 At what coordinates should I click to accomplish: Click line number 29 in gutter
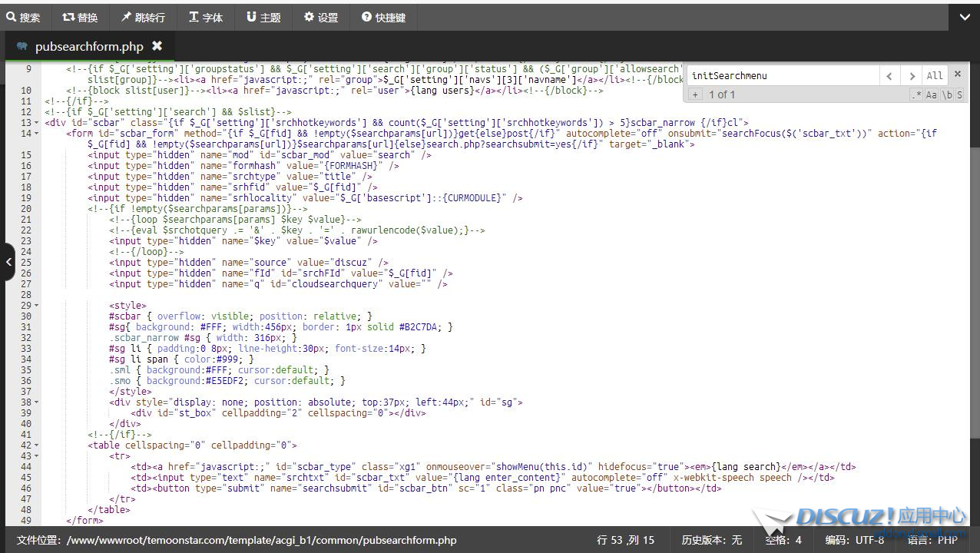pos(26,306)
